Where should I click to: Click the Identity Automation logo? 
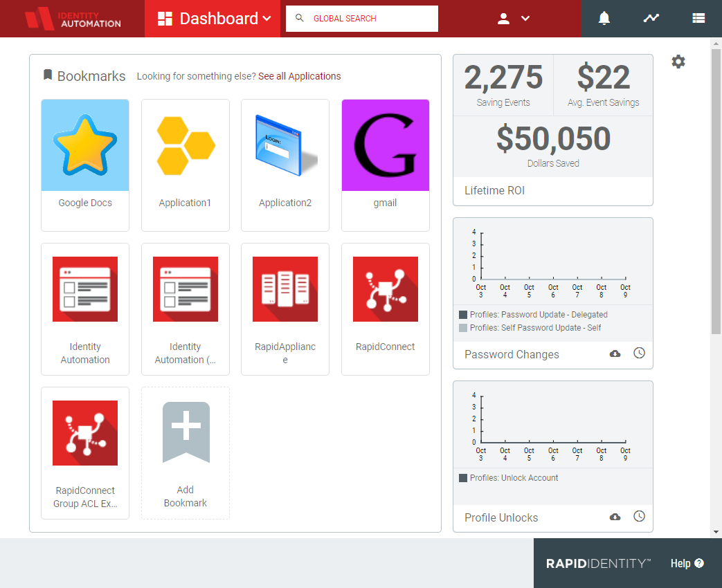click(73, 19)
